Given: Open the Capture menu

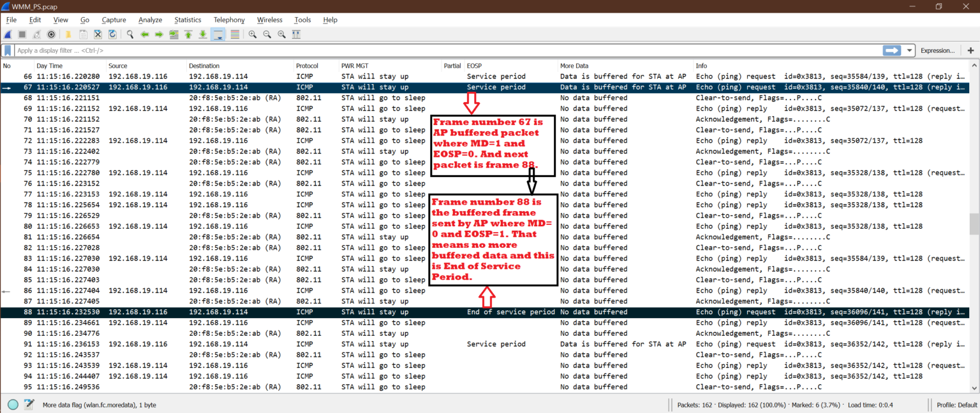Looking at the screenshot, I should click(114, 20).
